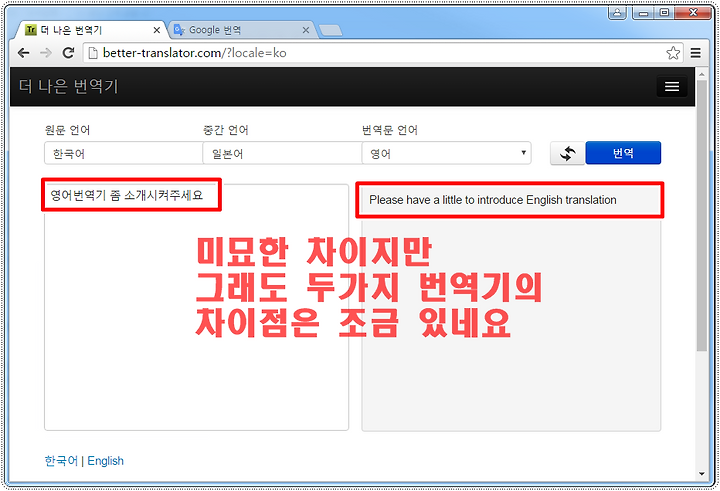The height and width of the screenshot is (491, 720).
Task: Reload the page with refresh icon
Action: point(68,53)
